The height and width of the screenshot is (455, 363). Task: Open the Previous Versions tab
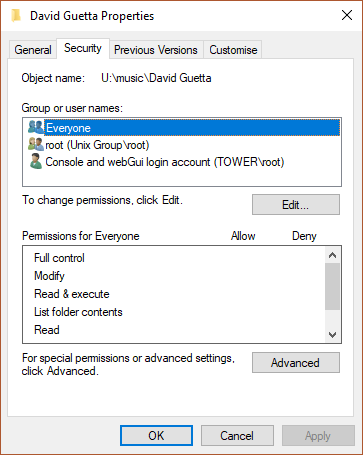coord(156,50)
